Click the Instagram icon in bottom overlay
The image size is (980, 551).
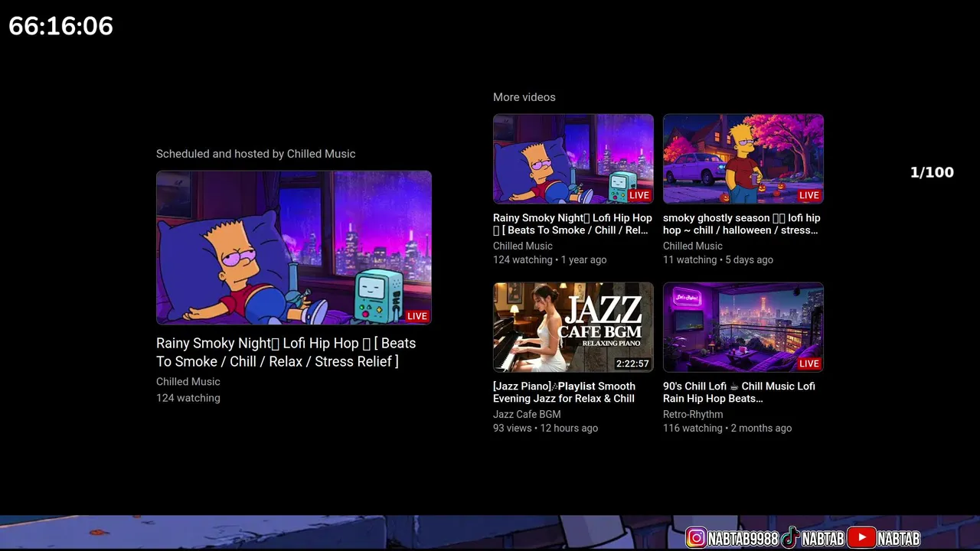click(696, 538)
